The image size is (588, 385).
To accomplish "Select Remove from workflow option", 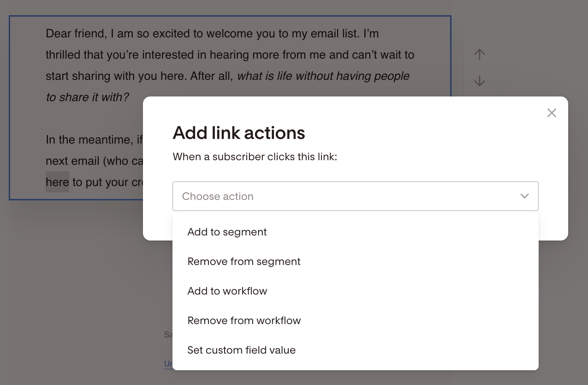I will (x=356, y=320).
